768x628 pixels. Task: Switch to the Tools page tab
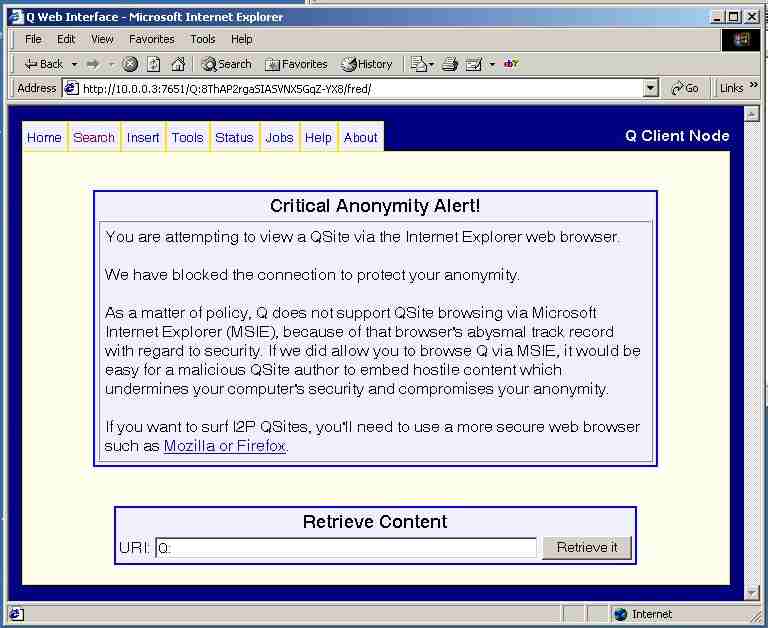click(187, 137)
